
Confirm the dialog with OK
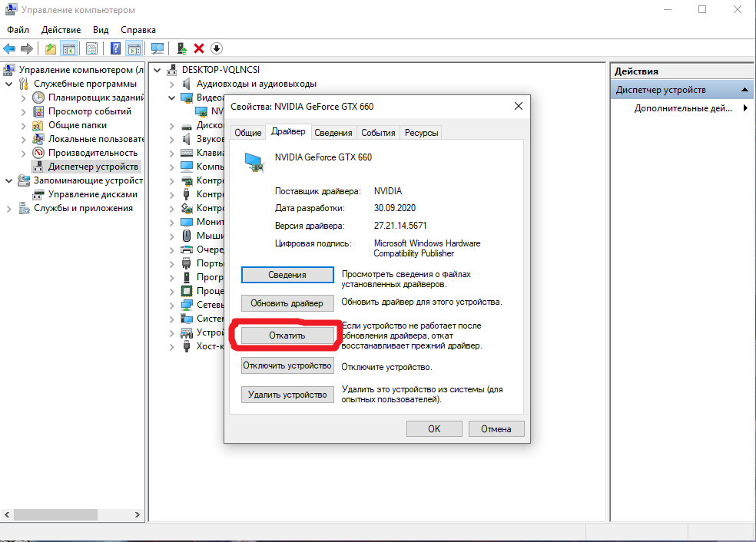(434, 429)
